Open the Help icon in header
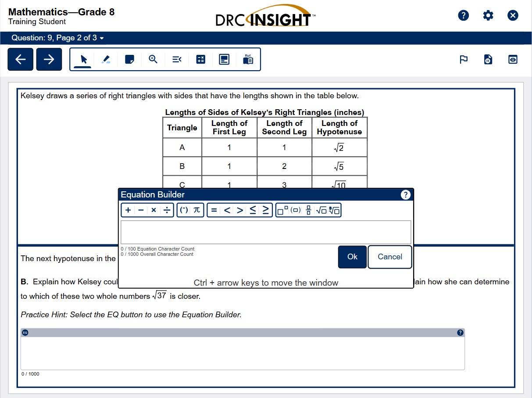The width and height of the screenshot is (532, 398). (x=464, y=15)
